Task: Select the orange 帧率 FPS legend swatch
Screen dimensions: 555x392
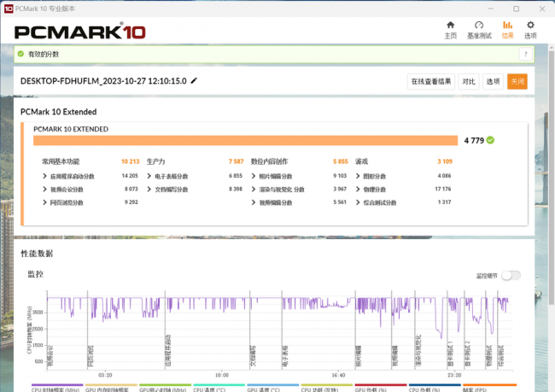Action: [490, 385]
